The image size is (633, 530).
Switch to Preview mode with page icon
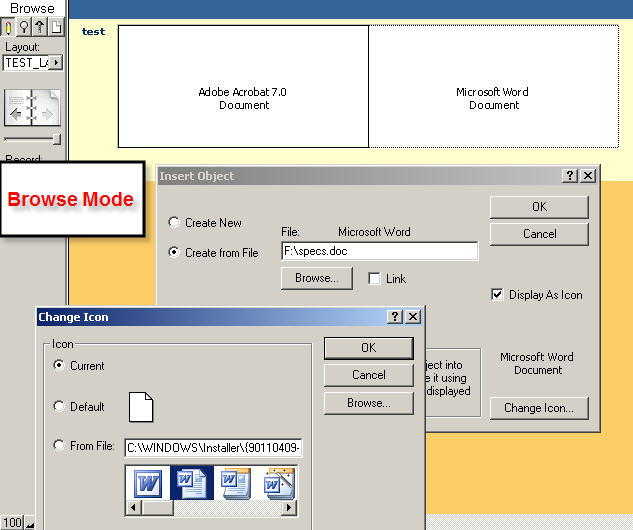(x=56, y=27)
